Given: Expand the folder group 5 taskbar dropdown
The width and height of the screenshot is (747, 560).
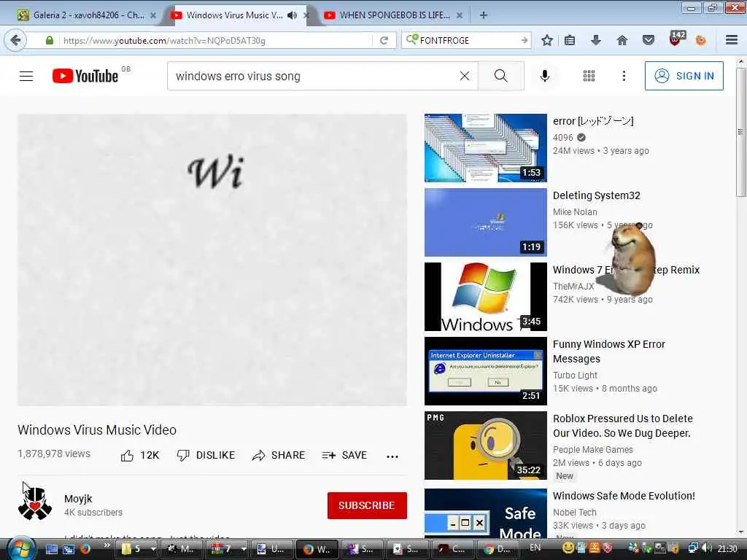Looking at the screenshot, I should (153, 549).
